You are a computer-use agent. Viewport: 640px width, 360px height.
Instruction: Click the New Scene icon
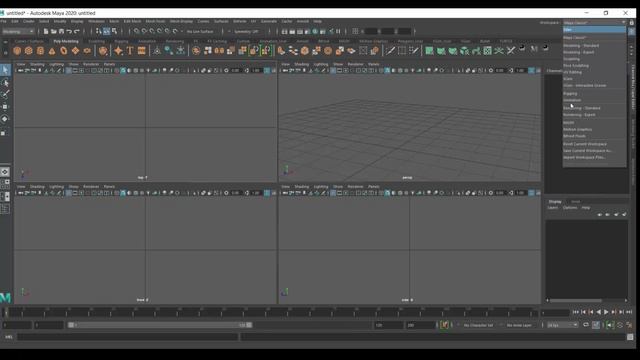click(x=46, y=31)
